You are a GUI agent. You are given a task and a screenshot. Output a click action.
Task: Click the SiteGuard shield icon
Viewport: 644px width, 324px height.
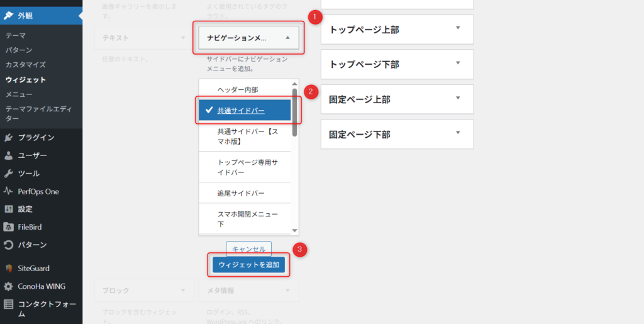point(9,268)
